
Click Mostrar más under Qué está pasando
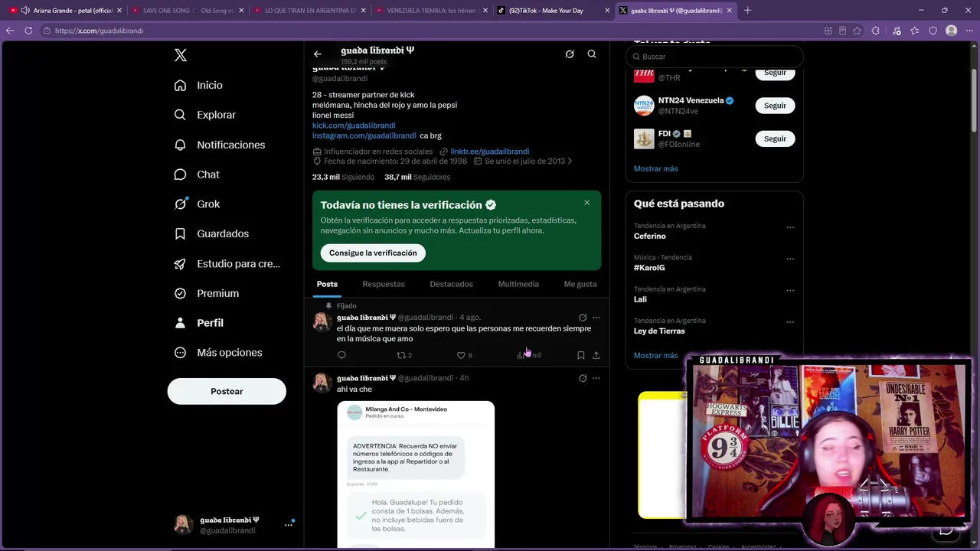click(x=656, y=355)
